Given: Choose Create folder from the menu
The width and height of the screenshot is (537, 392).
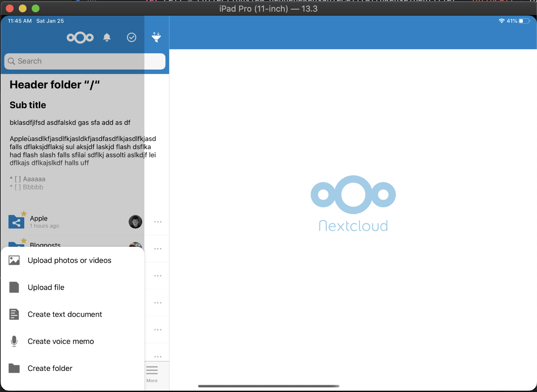Looking at the screenshot, I should (x=72, y=368).
